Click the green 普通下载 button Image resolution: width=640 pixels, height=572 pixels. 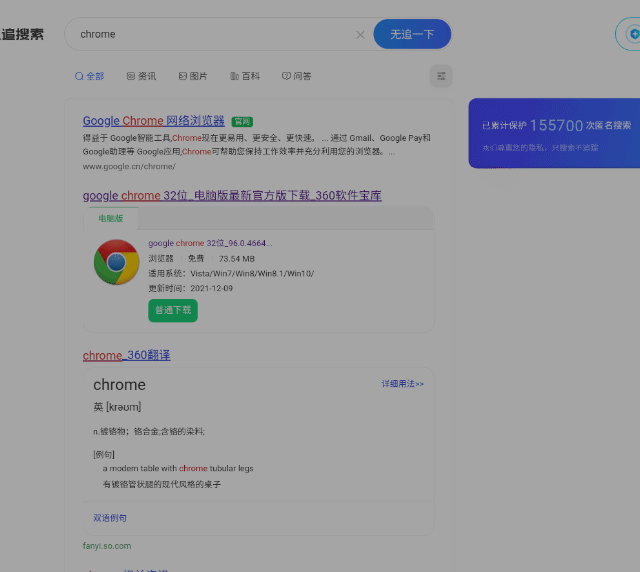tap(173, 310)
